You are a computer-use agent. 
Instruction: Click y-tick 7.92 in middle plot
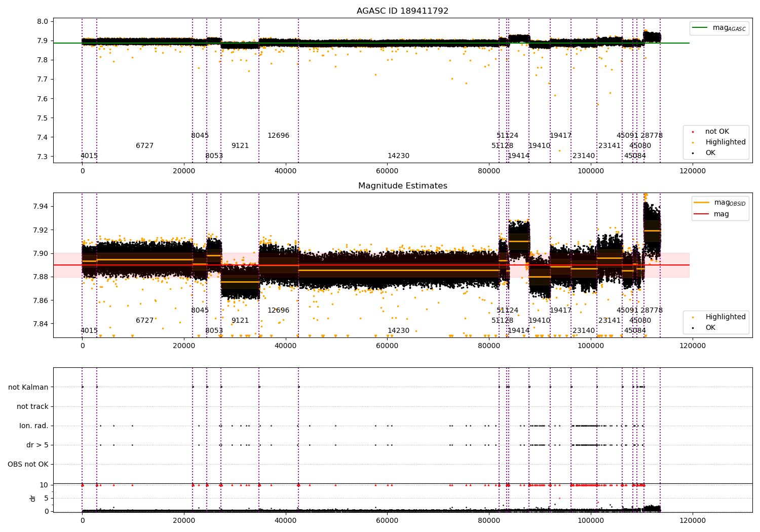click(41, 230)
